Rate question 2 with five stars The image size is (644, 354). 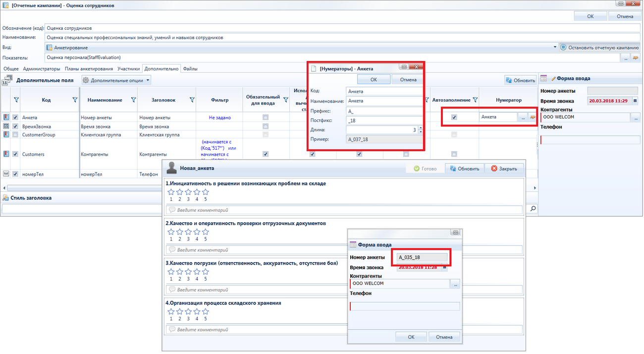206,232
